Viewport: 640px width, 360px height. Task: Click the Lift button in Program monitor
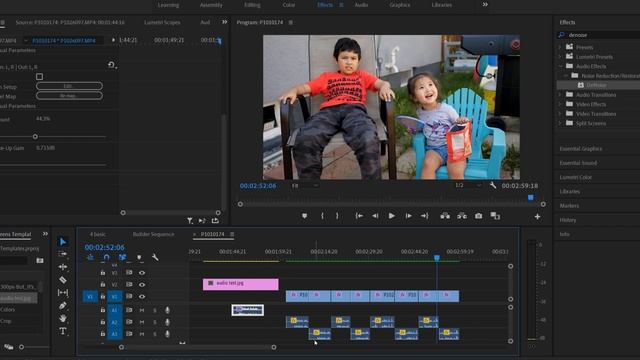[x=445, y=216]
